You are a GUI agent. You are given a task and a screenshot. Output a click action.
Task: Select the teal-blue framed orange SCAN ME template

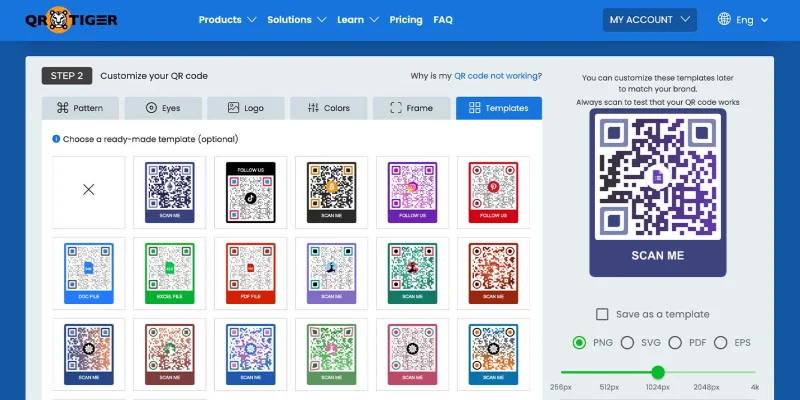pos(493,354)
